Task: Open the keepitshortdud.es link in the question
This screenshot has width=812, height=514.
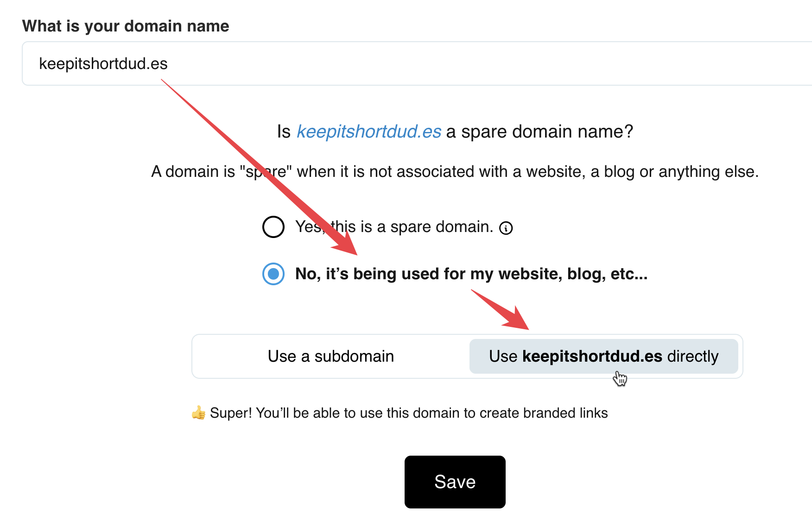Action: 369,132
